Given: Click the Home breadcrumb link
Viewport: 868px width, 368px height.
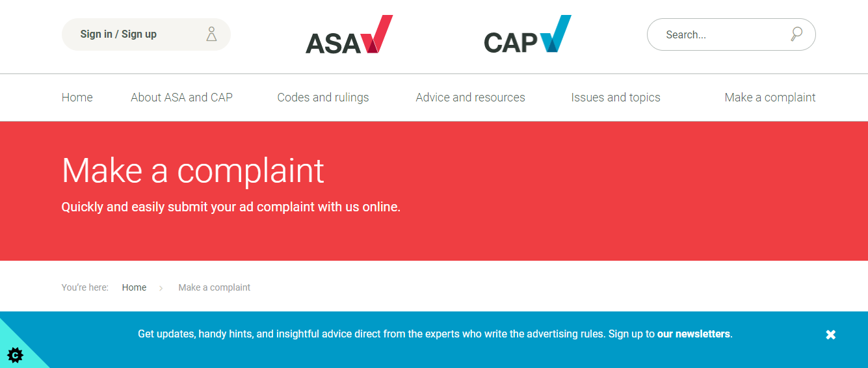Looking at the screenshot, I should pyautogui.click(x=134, y=287).
